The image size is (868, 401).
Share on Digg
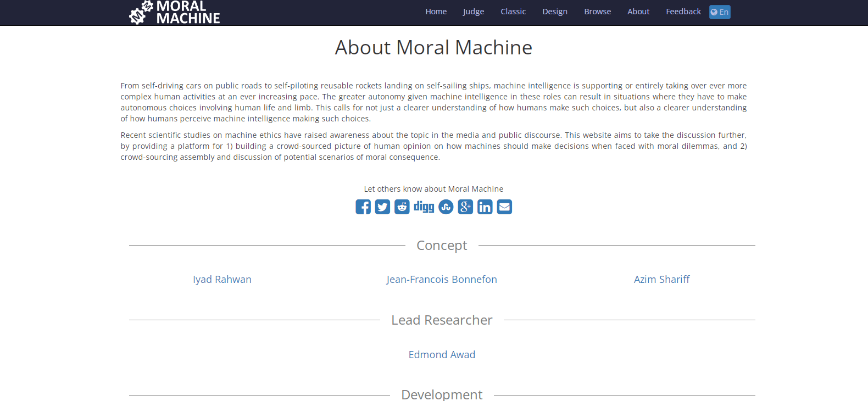click(424, 207)
